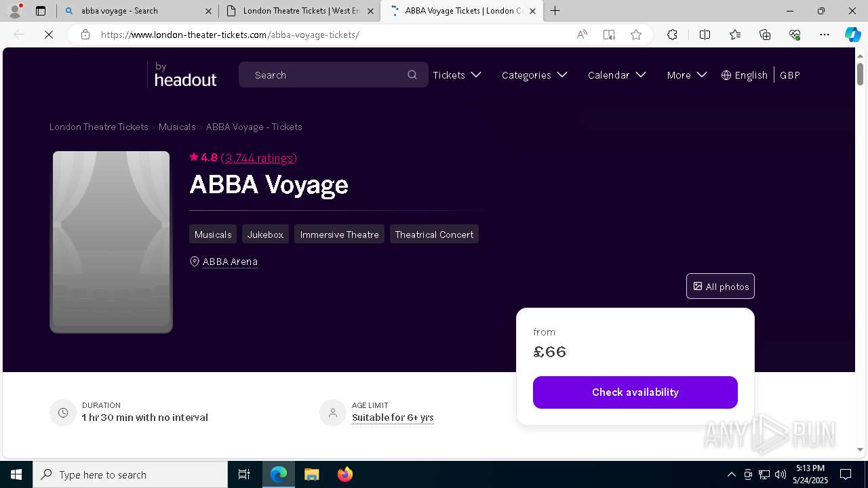Image resolution: width=868 pixels, height=488 pixels.
Task: Click the headout logo
Action: (x=182, y=75)
